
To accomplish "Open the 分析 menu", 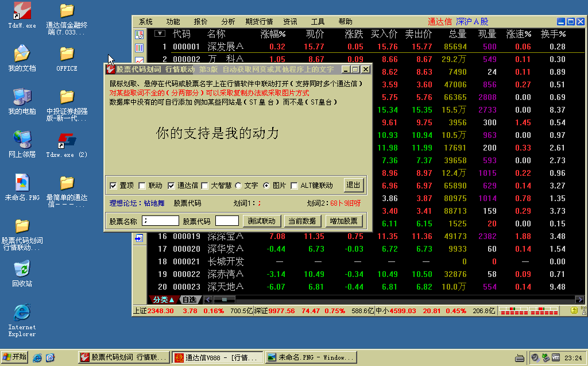I will [x=228, y=22].
